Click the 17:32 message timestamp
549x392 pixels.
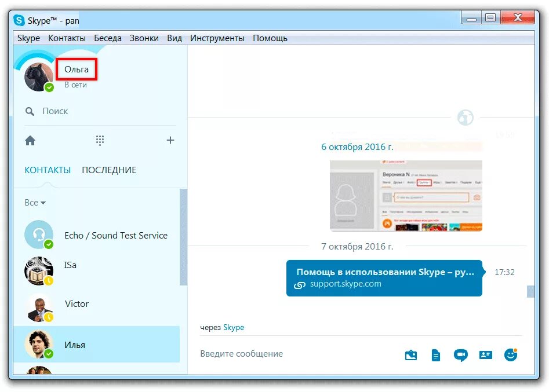click(x=504, y=272)
